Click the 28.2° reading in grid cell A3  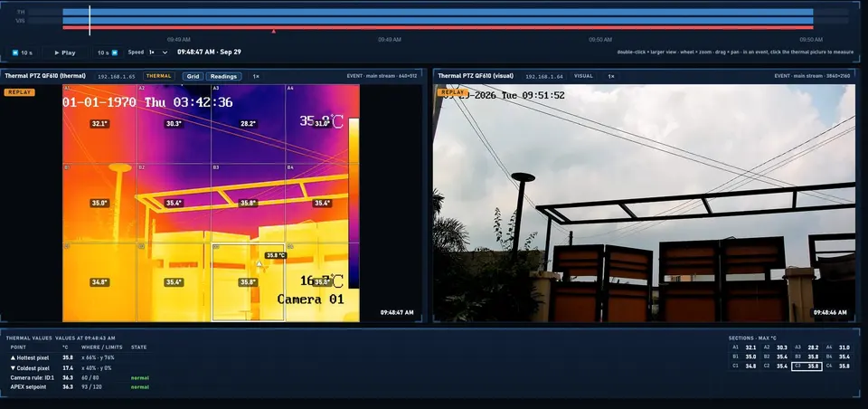[248, 124]
